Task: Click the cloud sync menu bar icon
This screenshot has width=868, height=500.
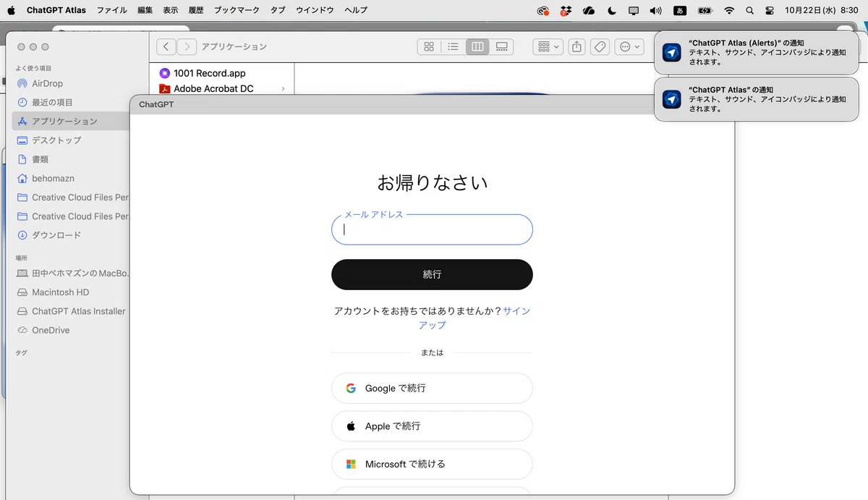Action: (589, 10)
